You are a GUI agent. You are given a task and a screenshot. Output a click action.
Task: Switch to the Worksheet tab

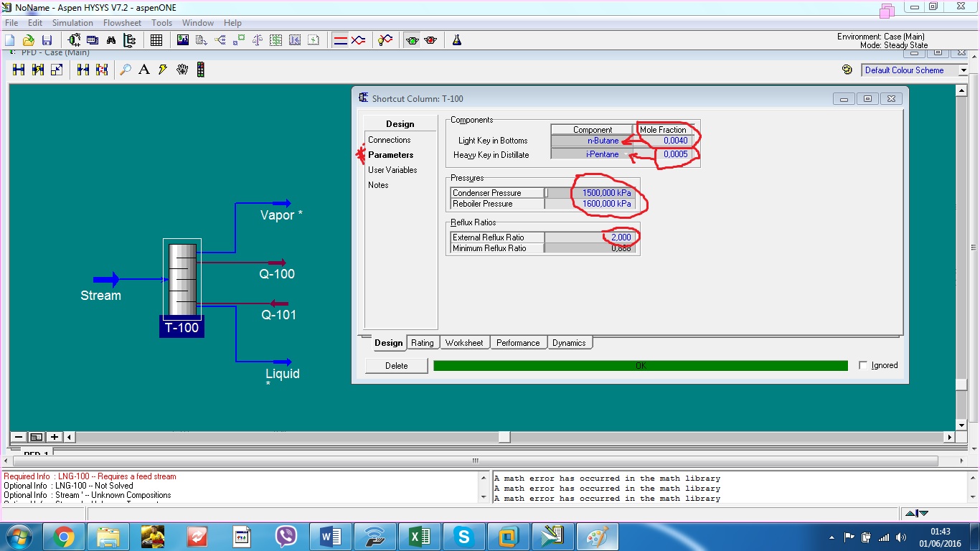(x=464, y=343)
